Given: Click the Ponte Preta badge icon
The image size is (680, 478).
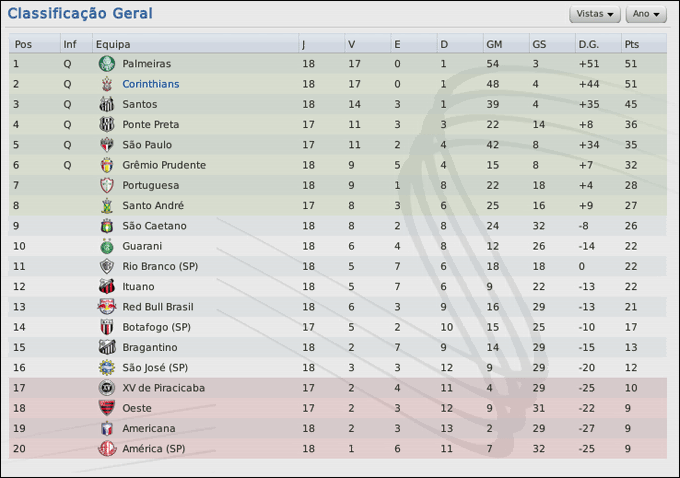Looking at the screenshot, I should click(107, 125).
